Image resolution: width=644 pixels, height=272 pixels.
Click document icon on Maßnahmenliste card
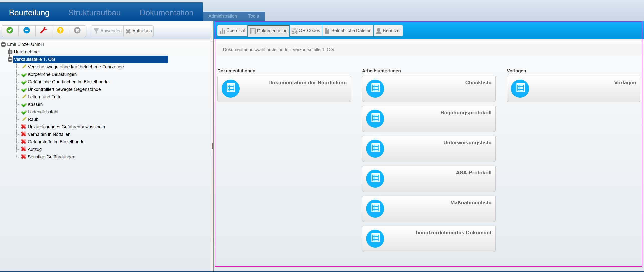tap(375, 209)
